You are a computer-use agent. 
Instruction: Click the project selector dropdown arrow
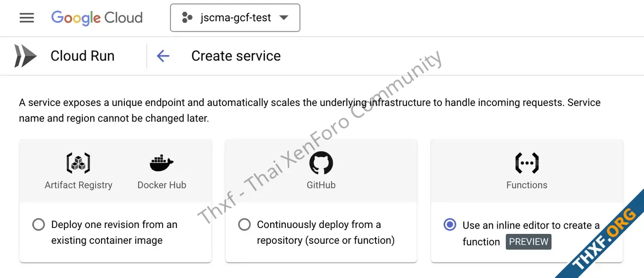(284, 18)
